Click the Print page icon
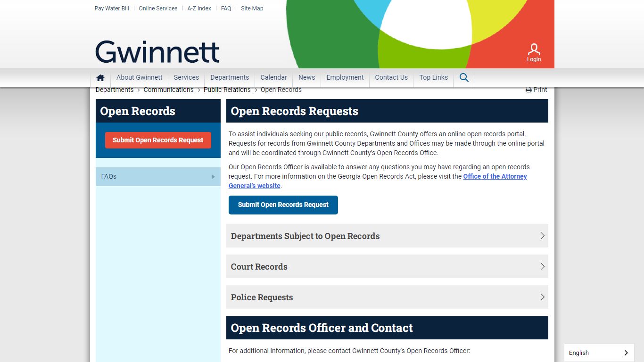The width and height of the screenshot is (644, 362). pyautogui.click(x=537, y=90)
